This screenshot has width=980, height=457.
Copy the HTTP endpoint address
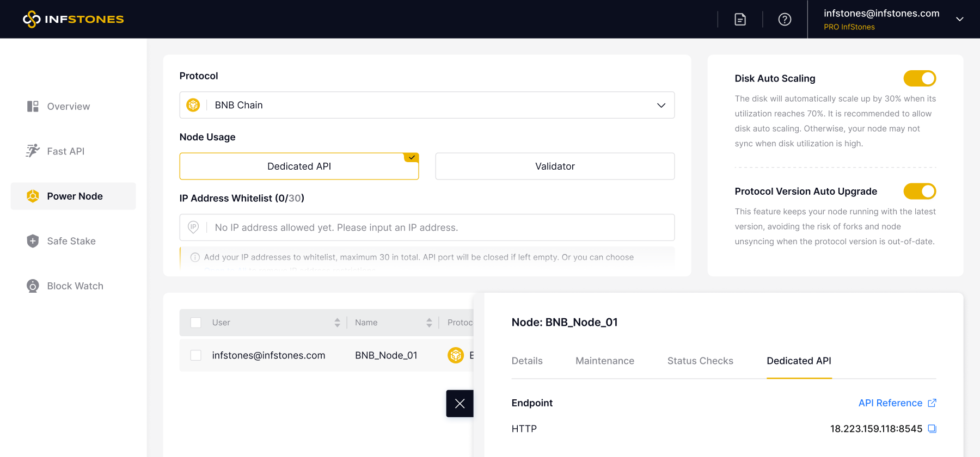tap(932, 429)
